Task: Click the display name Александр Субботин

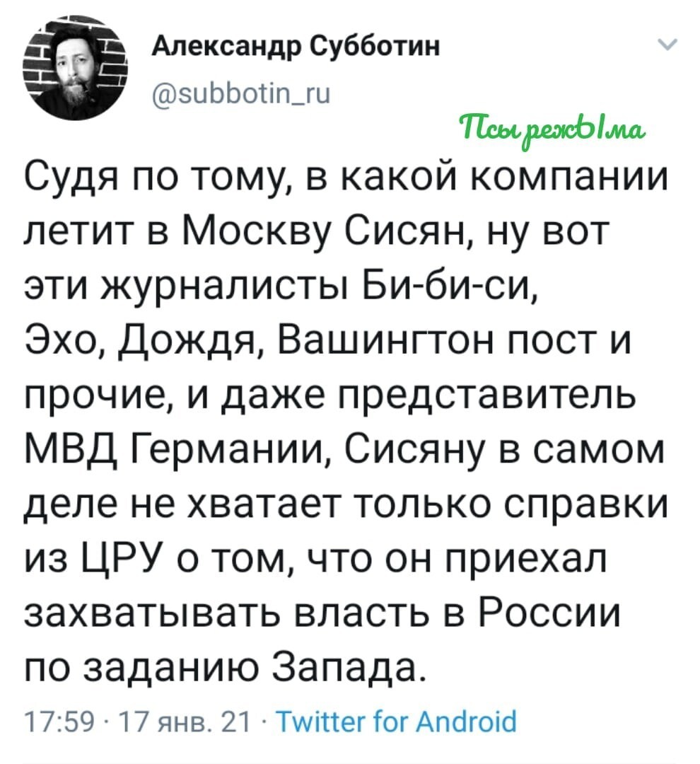Action: click(x=296, y=48)
